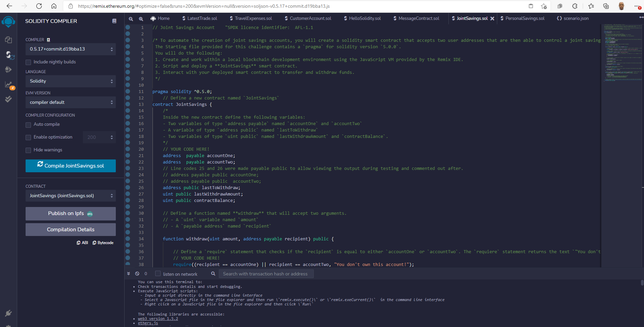Viewport: 644px width, 327px height.
Task: Open the File Explorers sidebar icon
Action: [x=8, y=40]
